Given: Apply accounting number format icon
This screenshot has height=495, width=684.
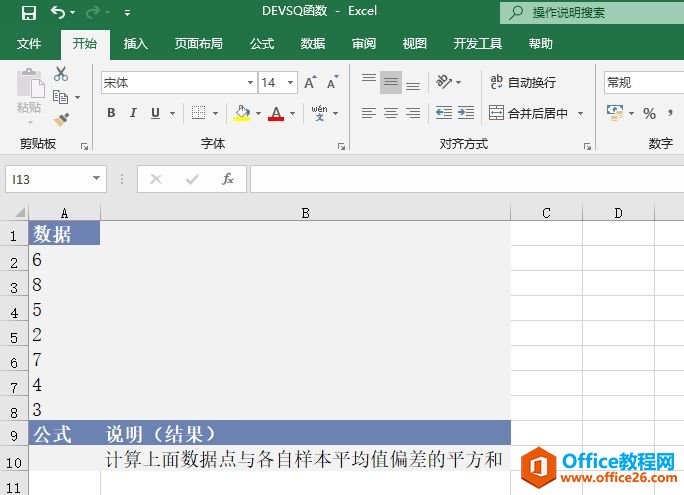Looking at the screenshot, I should click(615, 113).
